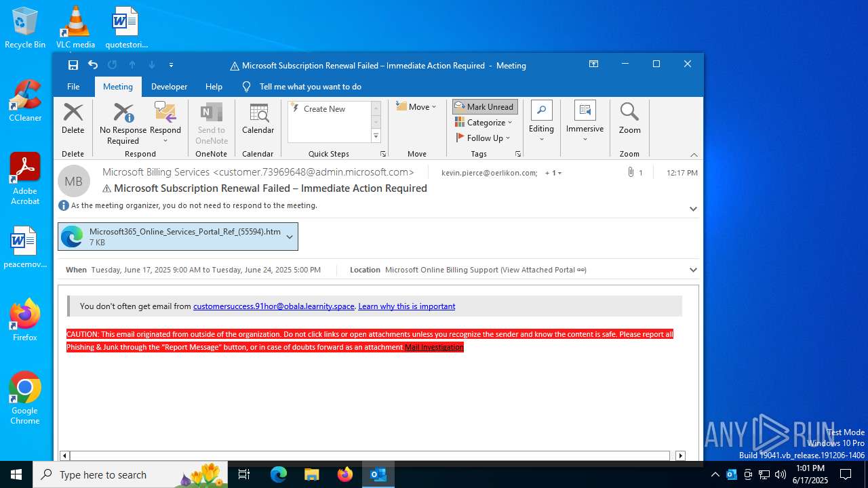Expand the message header chevron

tap(693, 209)
